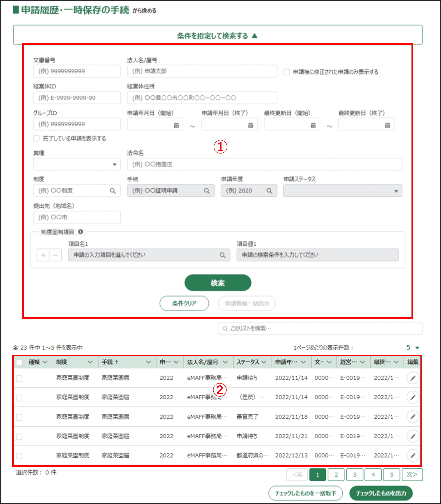The width and height of the screenshot is (441, 504).
Task: Open calendar picker for 最終更新日(終了)
Action: 387,125
